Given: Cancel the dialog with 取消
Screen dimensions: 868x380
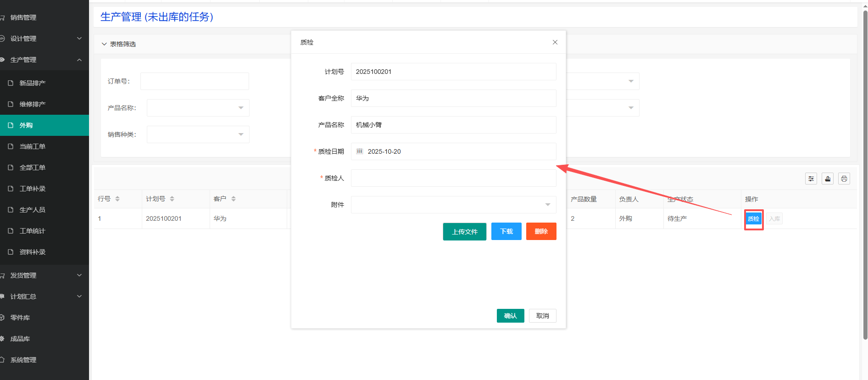Looking at the screenshot, I should [x=543, y=316].
